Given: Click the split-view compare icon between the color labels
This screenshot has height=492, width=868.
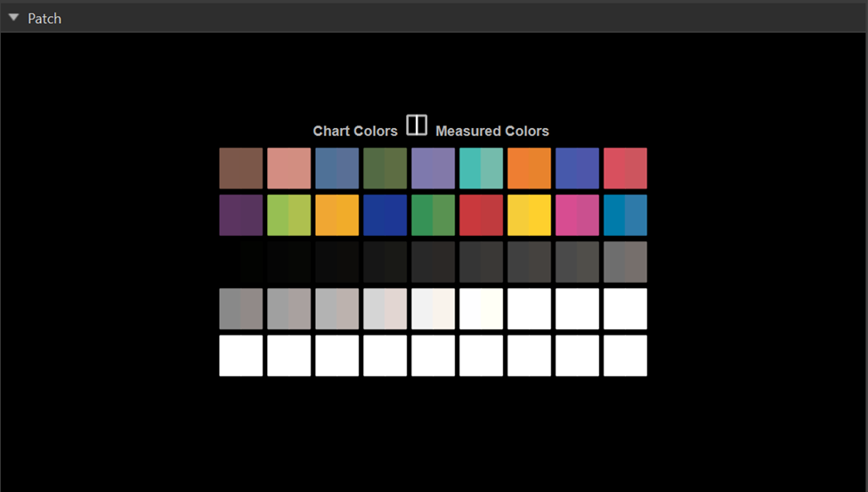Looking at the screenshot, I should tap(417, 125).
